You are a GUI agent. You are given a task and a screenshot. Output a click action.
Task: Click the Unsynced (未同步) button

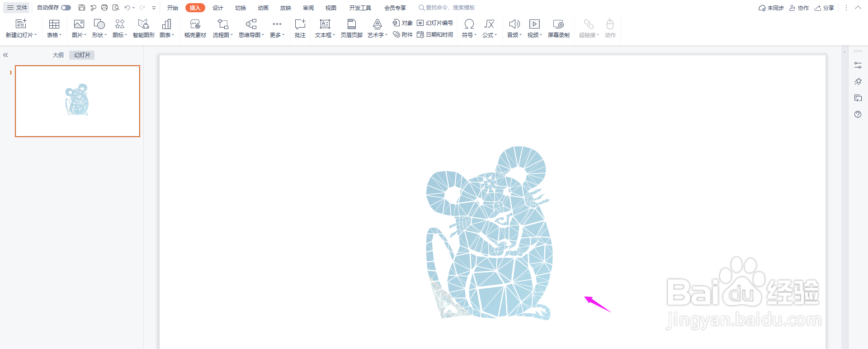(771, 8)
